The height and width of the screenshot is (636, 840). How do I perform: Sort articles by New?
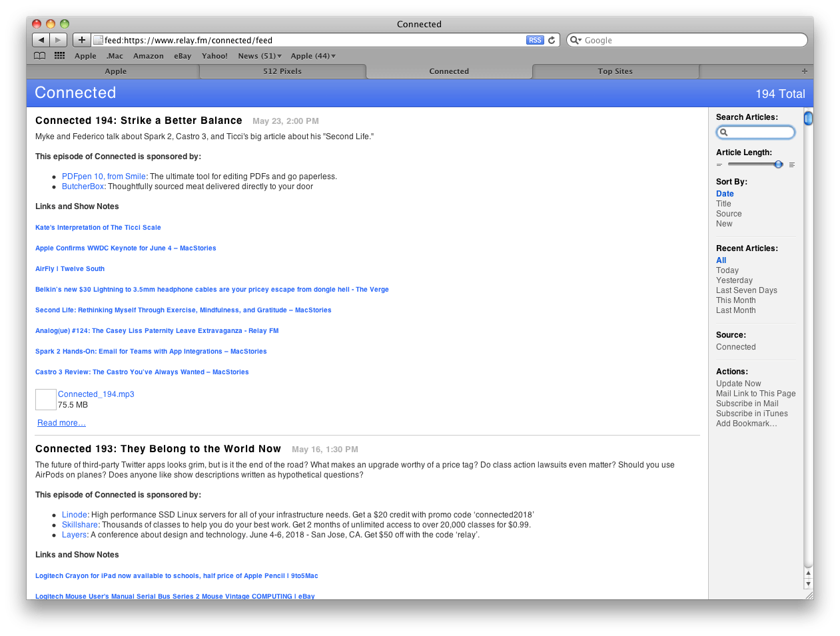724,224
